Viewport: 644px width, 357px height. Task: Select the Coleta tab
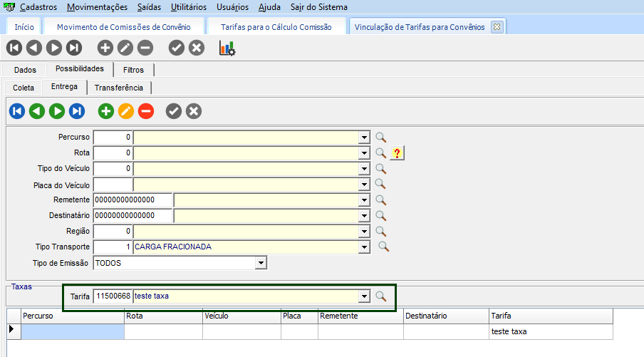[24, 88]
